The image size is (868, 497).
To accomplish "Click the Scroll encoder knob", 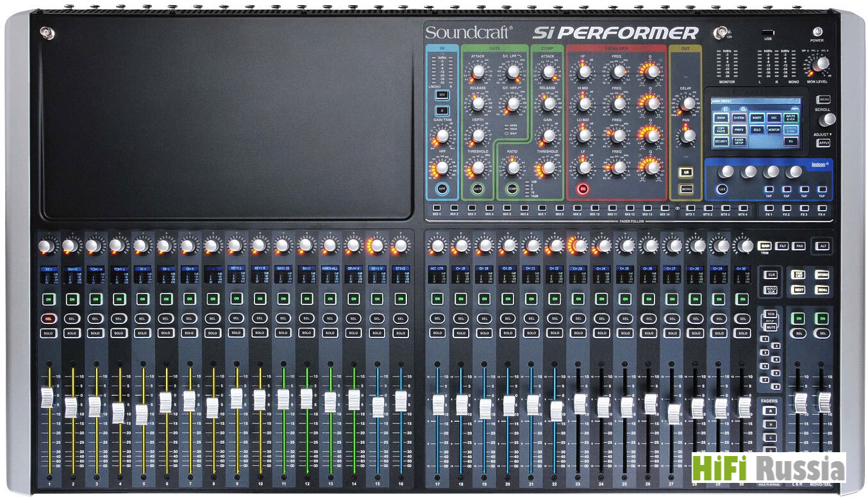I will click(828, 119).
